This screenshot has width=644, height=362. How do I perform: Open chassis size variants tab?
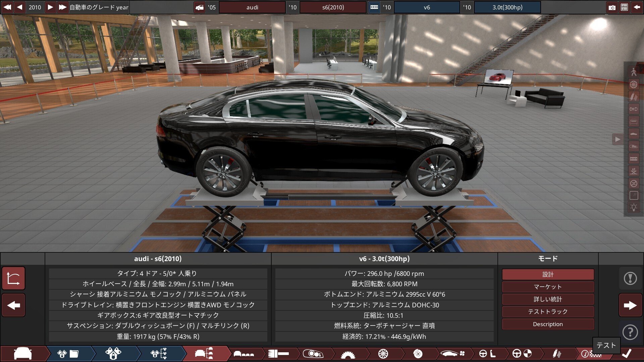pos(244,354)
